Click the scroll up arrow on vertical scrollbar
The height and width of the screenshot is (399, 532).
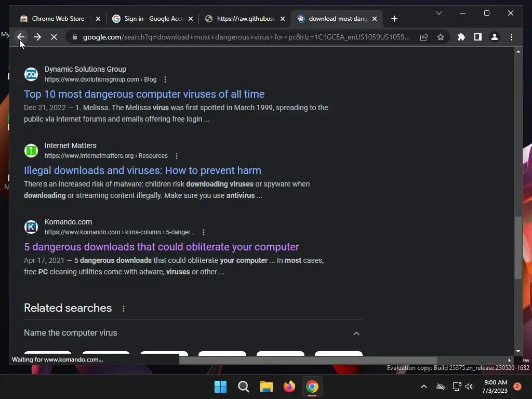tap(518, 51)
